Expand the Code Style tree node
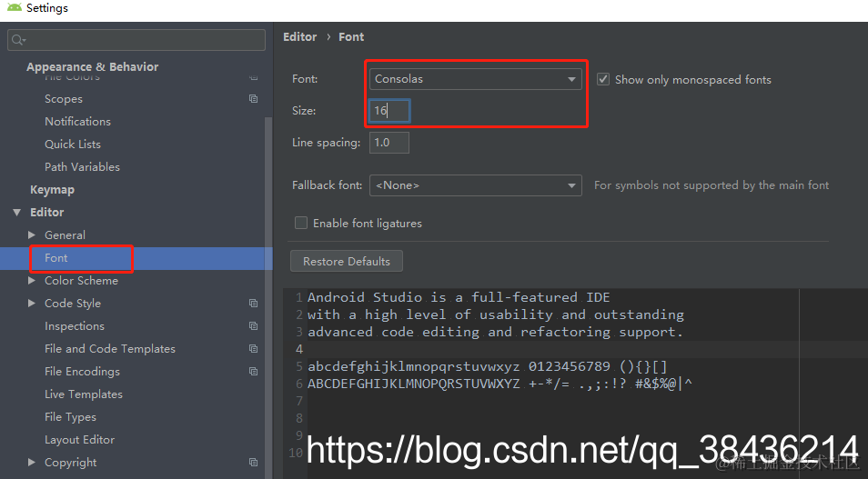The height and width of the screenshot is (479, 868). click(x=32, y=303)
